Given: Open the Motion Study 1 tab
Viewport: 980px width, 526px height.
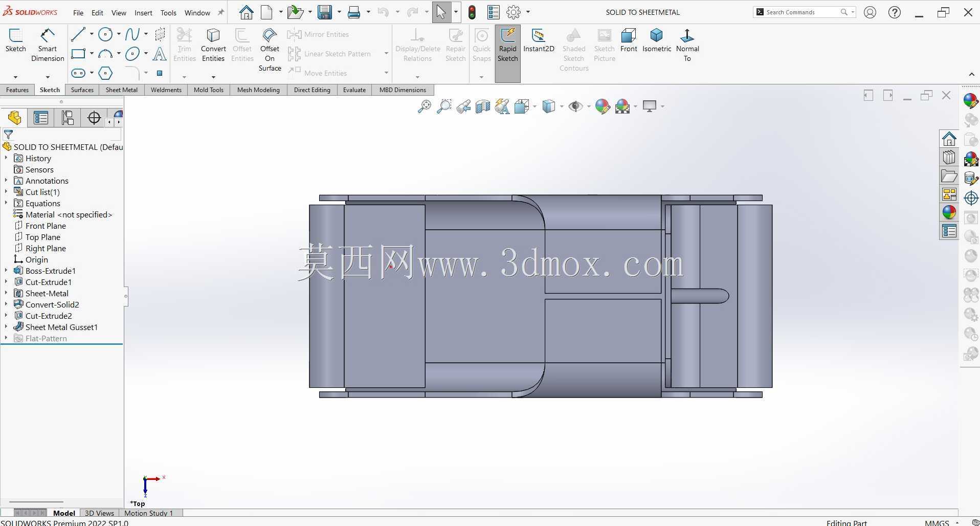Looking at the screenshot, I should [x=149, y=513].
